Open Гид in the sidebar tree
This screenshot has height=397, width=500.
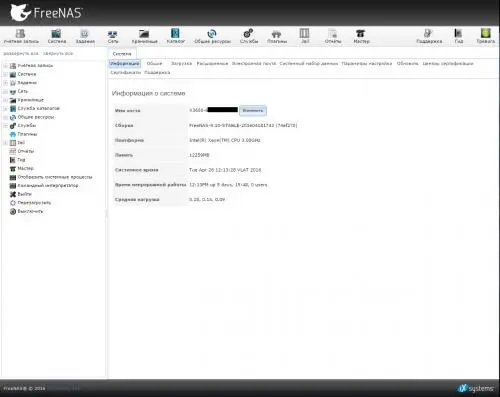(x=17, y=160)
